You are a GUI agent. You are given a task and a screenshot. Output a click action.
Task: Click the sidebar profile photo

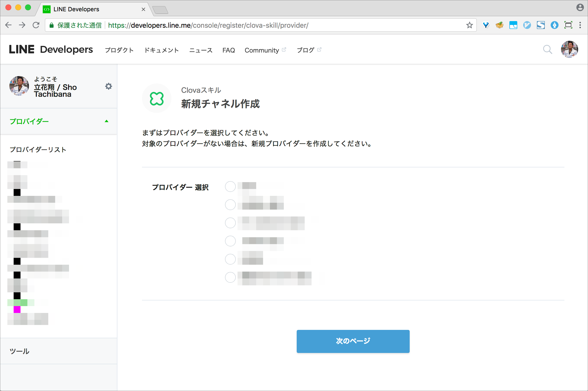pos(19,86)
